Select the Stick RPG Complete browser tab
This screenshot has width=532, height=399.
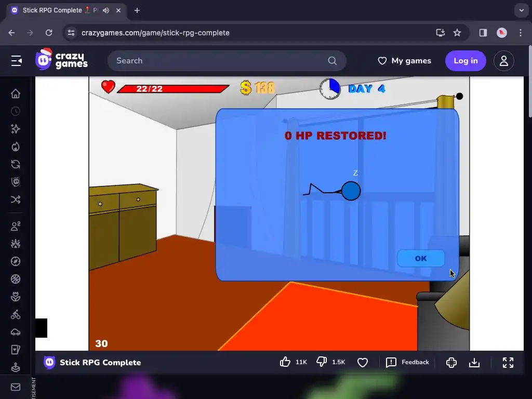coord(66,10)
